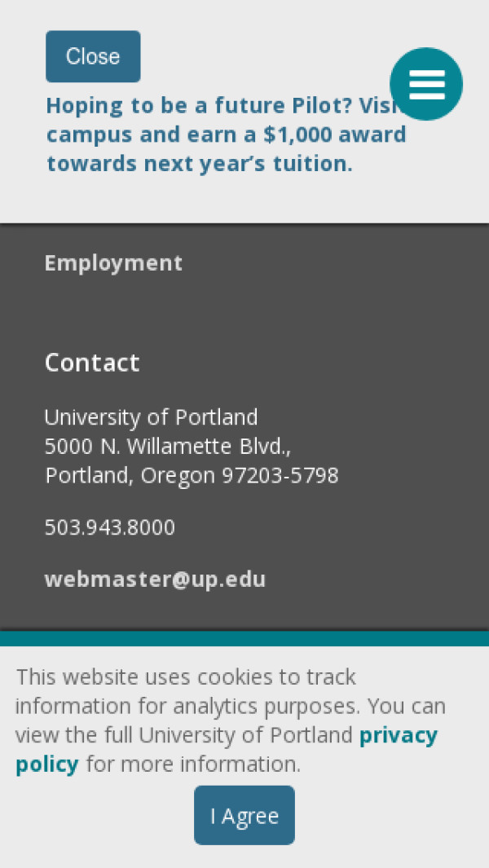Click the Contact heading in the footer
The height and width of the screenshot is (868, 489).
tap(92, 363)
